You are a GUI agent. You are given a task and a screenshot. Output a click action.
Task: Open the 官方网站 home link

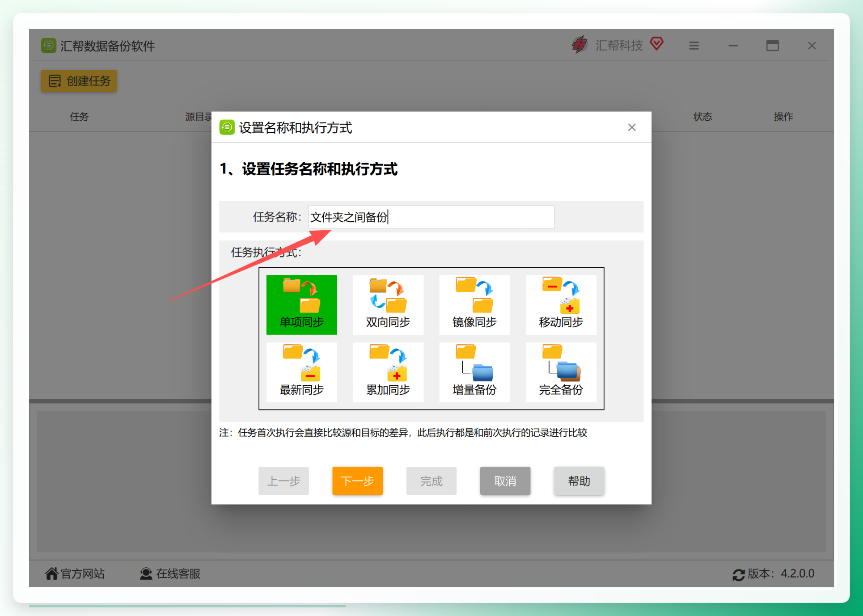coord(75,574)
